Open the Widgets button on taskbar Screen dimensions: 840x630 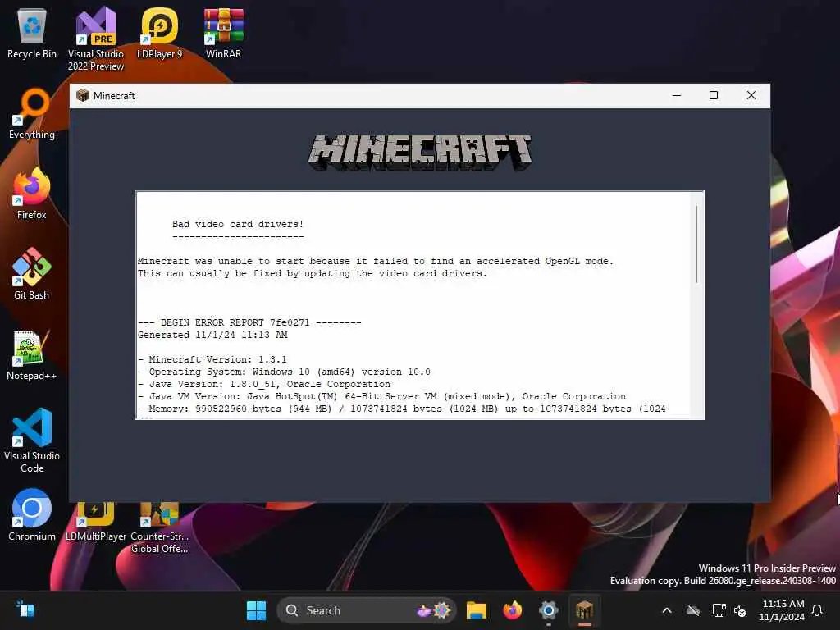point(25,610)
